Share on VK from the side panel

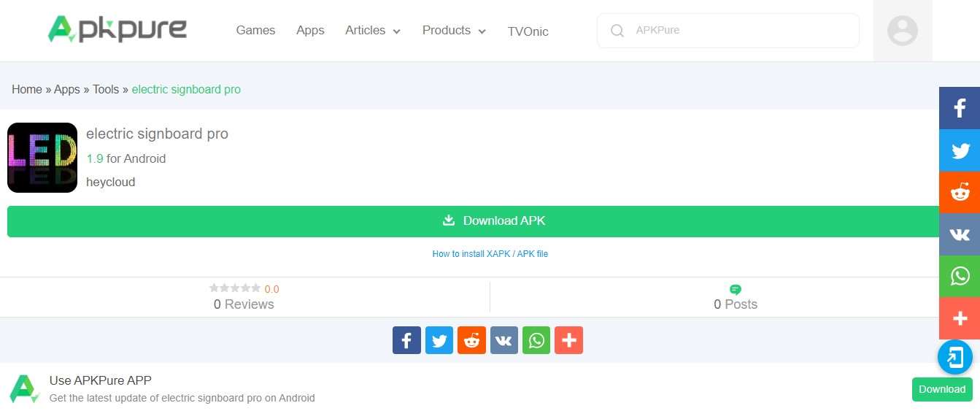tap(960, 234)
